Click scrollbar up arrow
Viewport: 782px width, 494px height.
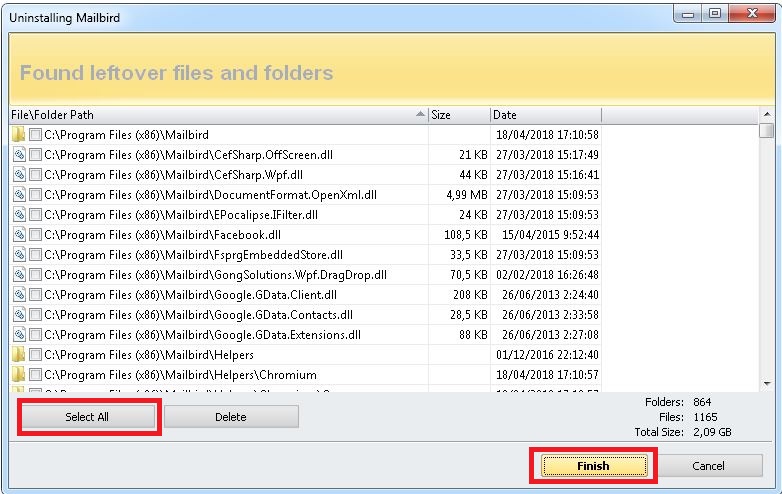pos(767,115)
